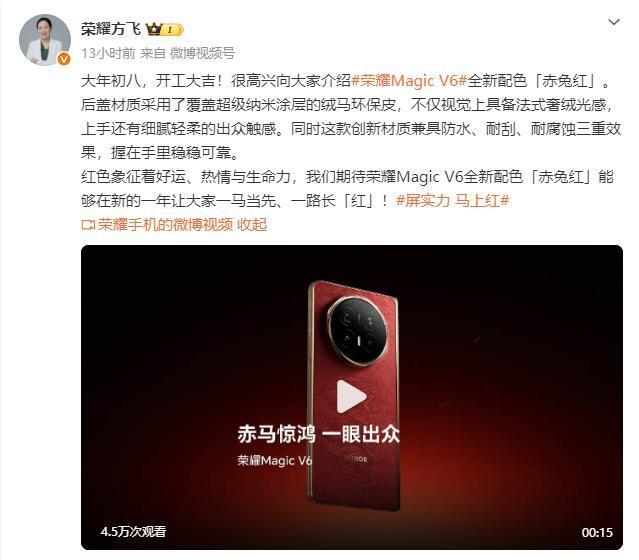Image resolution: width=639 pixels, height=560 pixels.
Task: Open 荣耀手机的微博视频 link
Action: (x=165, y=225)
